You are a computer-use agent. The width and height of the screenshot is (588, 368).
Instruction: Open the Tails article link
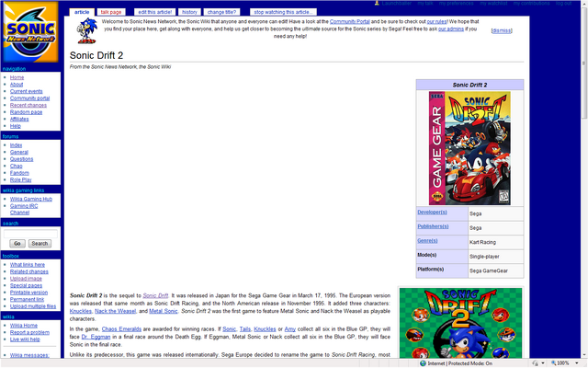[x=245, y=329]
